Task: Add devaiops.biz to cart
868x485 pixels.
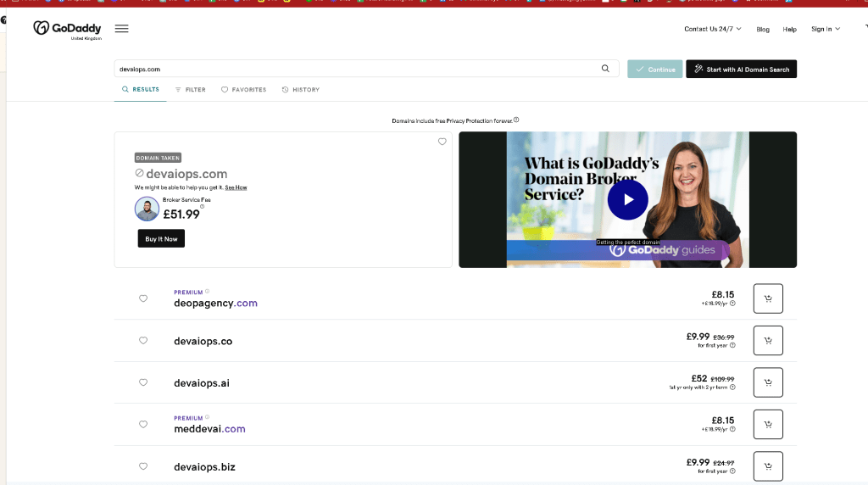Action: [768, 466]
